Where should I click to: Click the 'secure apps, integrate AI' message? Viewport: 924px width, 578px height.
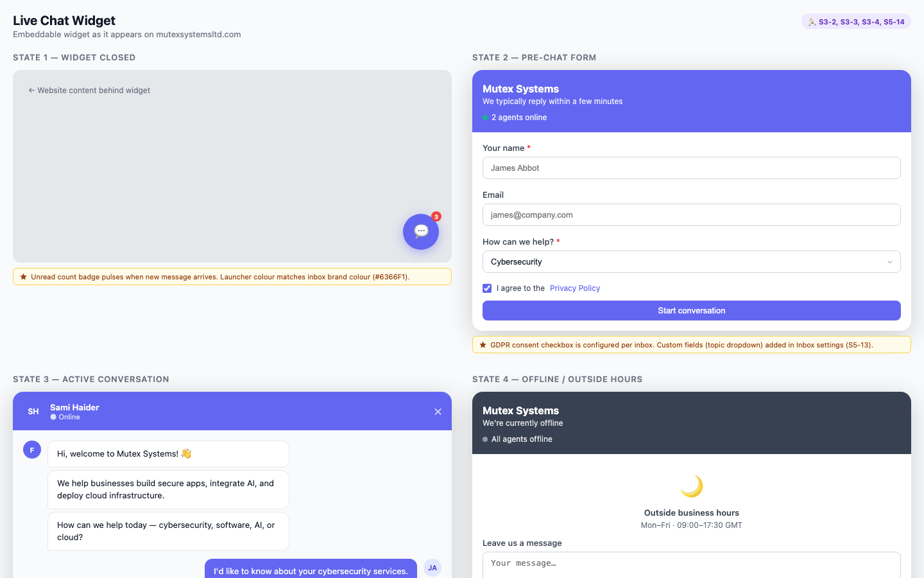(x=168, y=489)
